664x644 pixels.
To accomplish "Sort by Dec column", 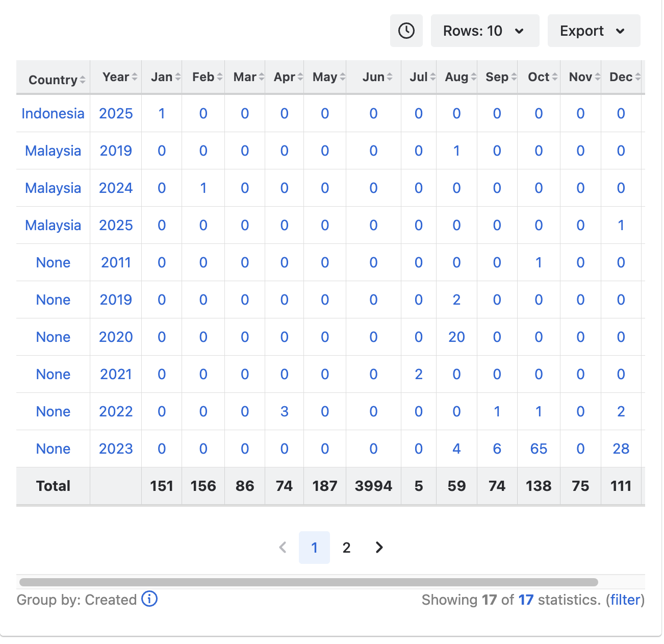I will tap(621, 77).
